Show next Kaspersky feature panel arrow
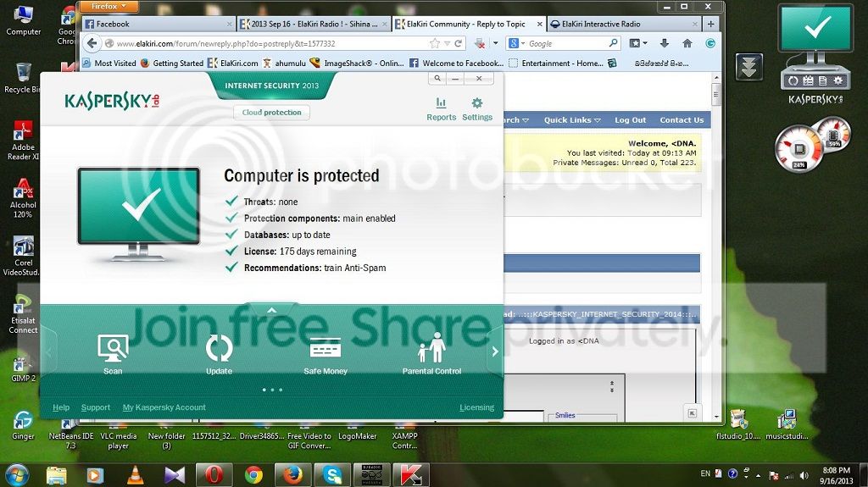Viewport: 868px width, 487px height. tap(495, 351)
